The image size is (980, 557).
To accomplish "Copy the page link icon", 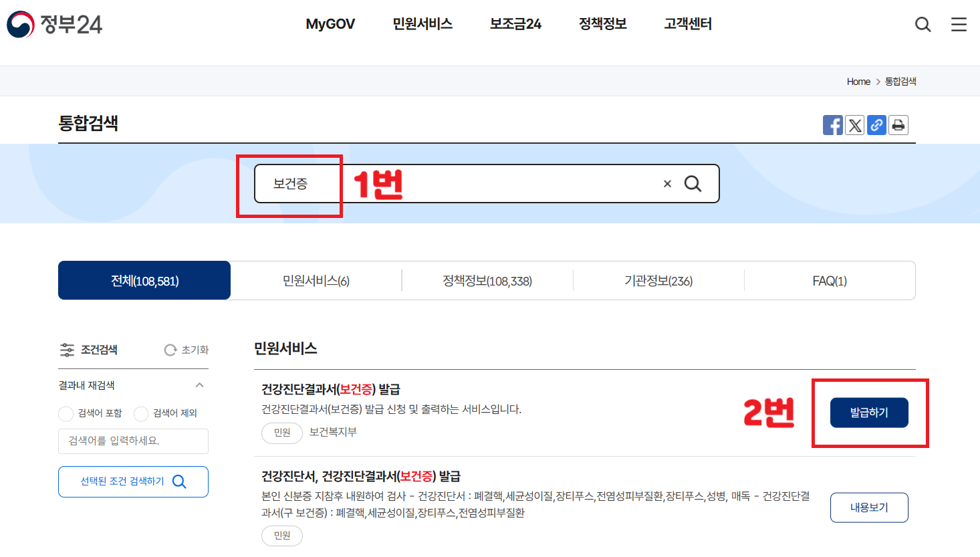I will coord(876,125).
